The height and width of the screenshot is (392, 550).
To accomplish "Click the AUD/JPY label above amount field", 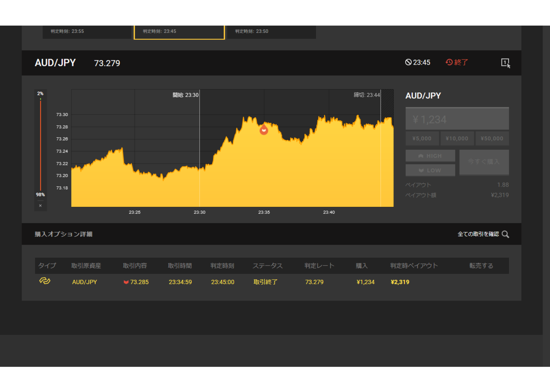I will [423, 96].
